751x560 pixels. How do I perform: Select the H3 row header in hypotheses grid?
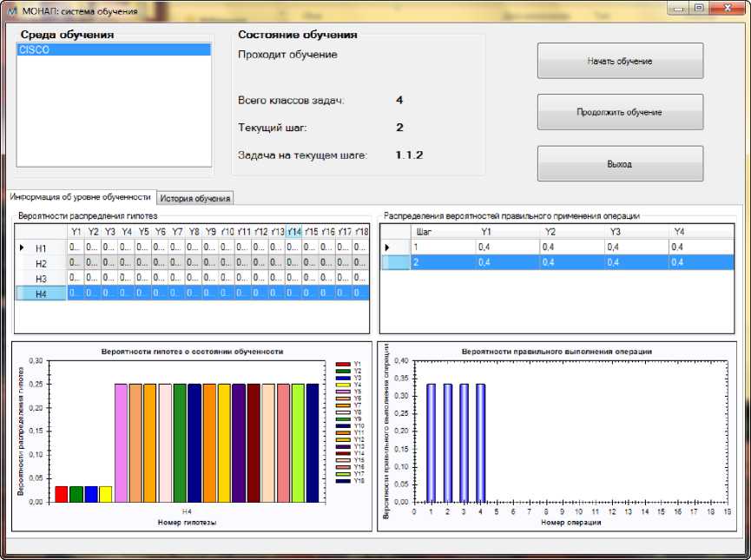pos(41,279)
